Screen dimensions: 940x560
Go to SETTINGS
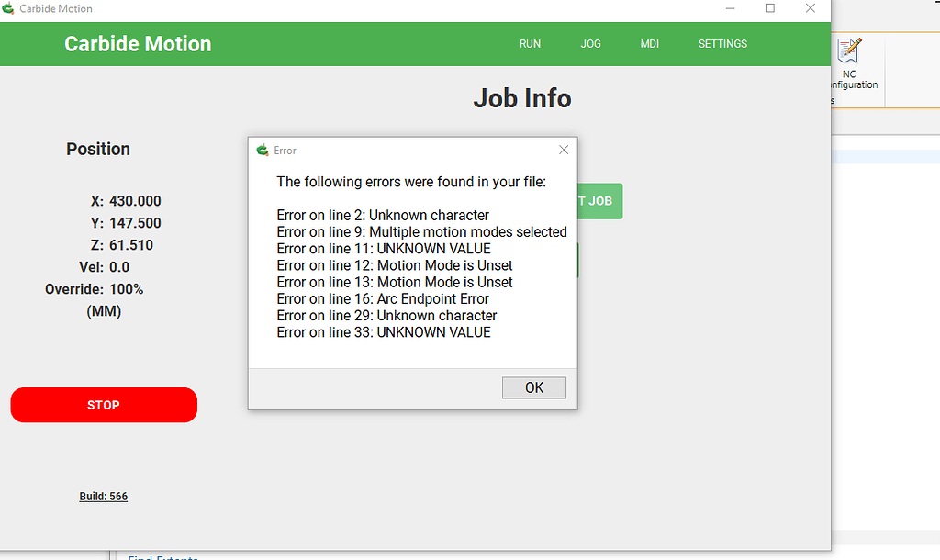click(x=722, y=44)
